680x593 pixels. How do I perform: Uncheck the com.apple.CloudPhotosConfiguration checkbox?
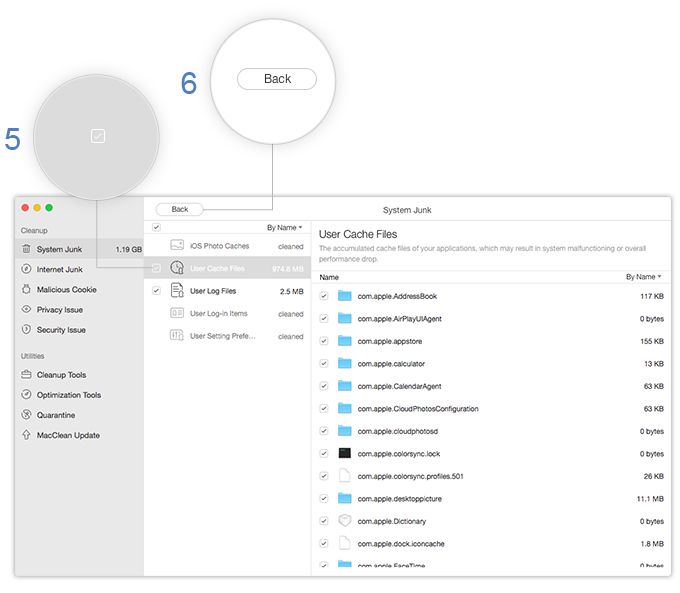point(324,408)
